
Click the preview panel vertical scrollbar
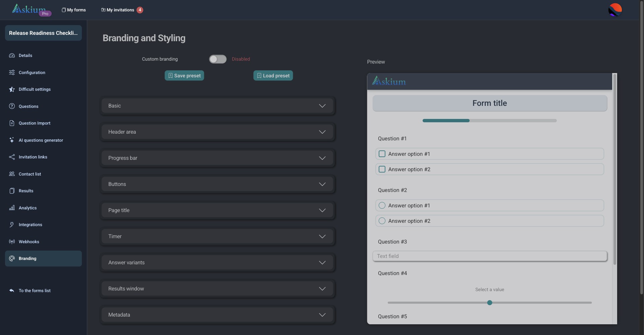[x=614, y=169]
